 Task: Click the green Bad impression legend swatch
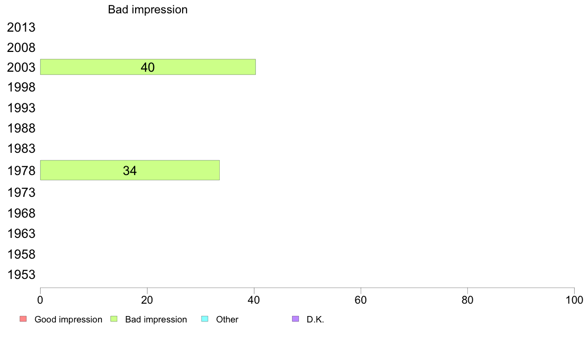[114, 319]
